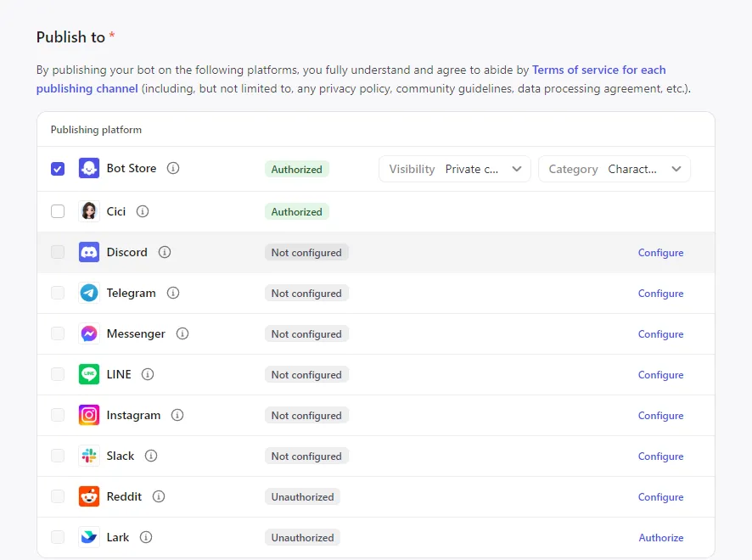
Task: Click Not configured status for Instagram
Action: 306,416
